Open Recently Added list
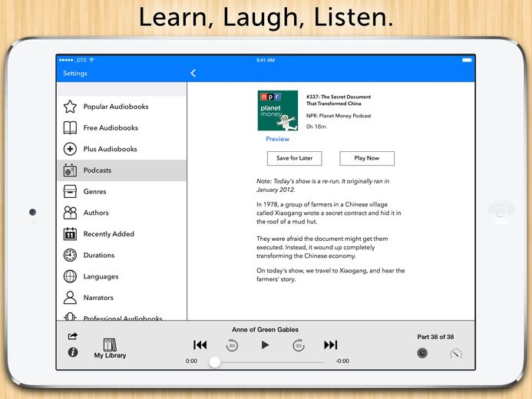The width and height of the screenshot is (532, 399). point(121,234)
